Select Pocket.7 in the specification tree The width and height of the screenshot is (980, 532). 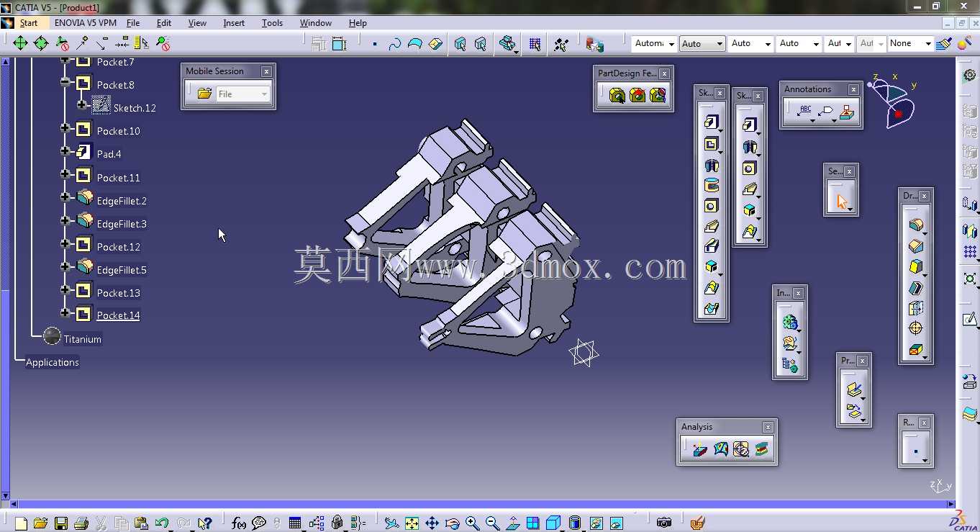pyautogui.click(x=116, y=62)
